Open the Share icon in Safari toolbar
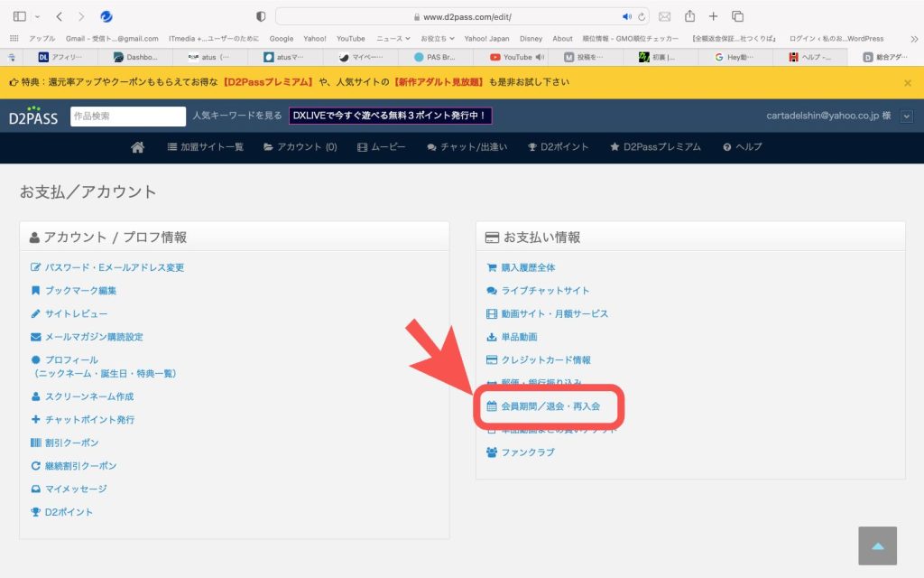The image size is (924, 578). click(689, 16)
